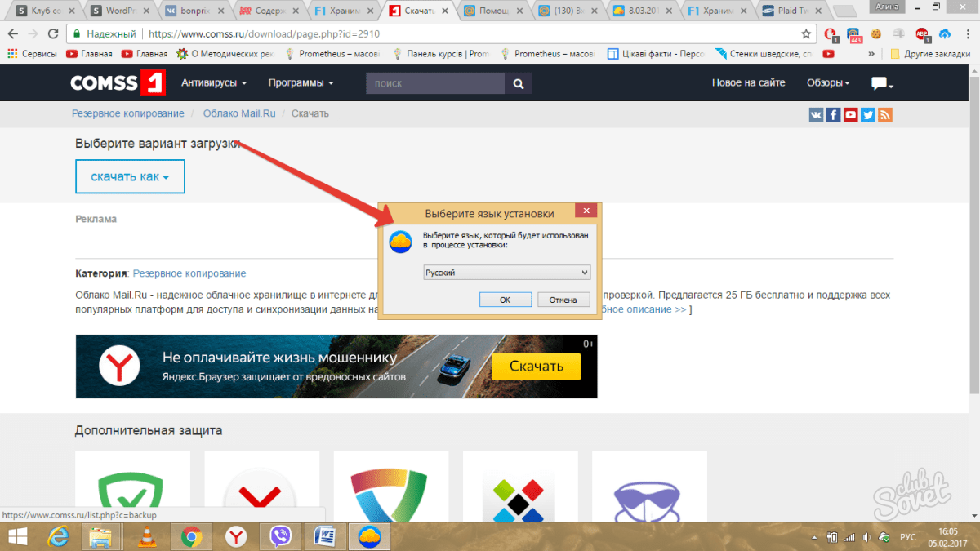Click Cloud Mail.Ru installer in taskbar
The image size is (980, 551).
pos(370,536)
